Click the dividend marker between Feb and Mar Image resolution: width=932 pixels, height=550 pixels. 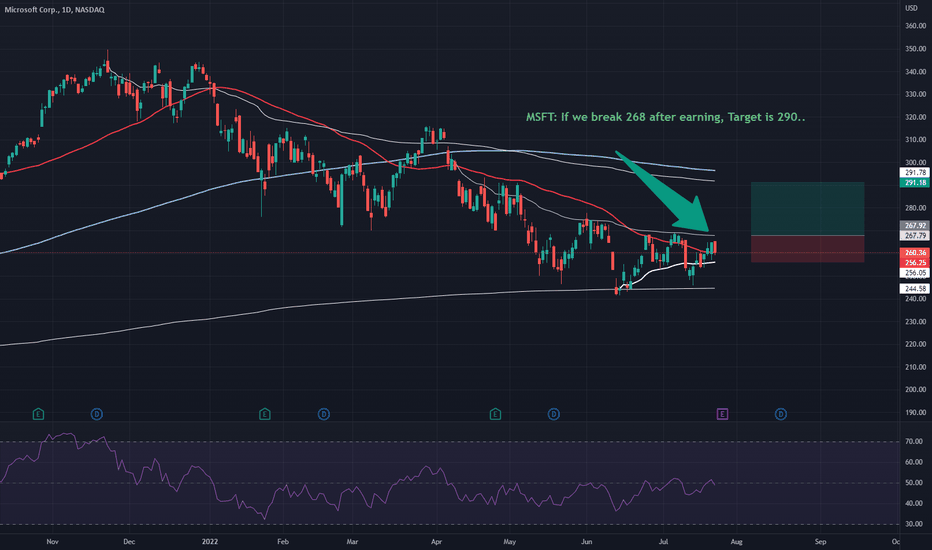tap(323, 414)
